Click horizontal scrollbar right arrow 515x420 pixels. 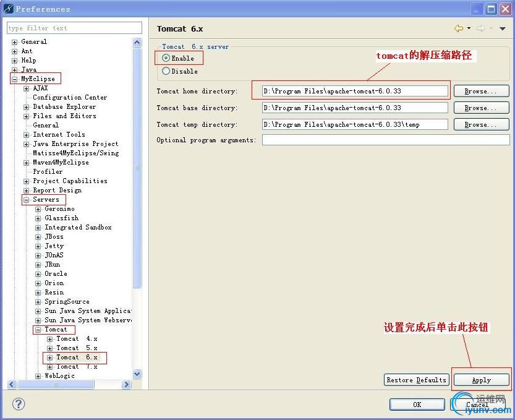[126, 384]
